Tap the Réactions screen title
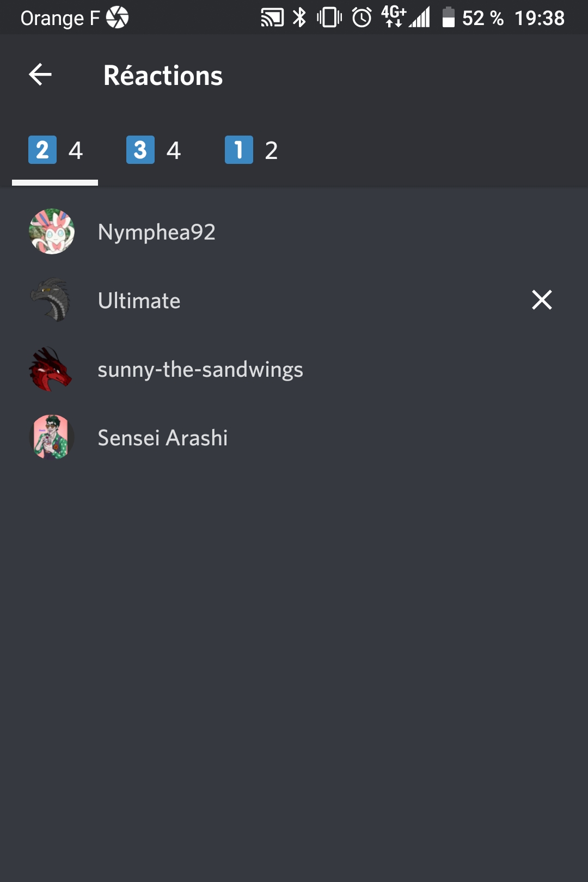588x882 pixels. [163, 75]
